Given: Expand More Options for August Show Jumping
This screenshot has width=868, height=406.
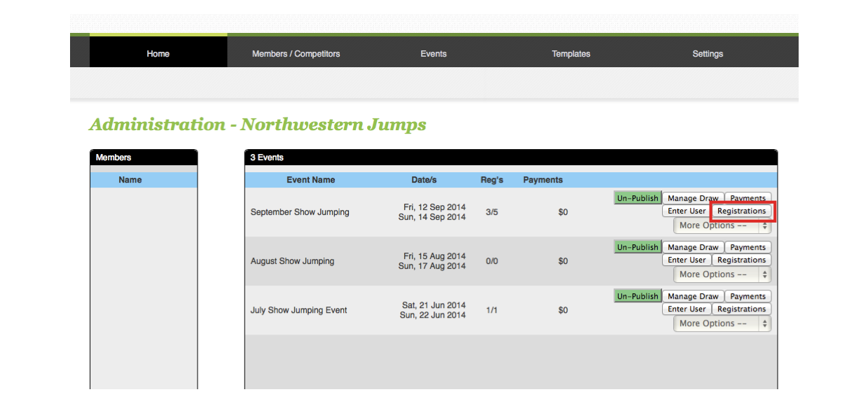Looking at the screenshot, I should coord(722,274).
